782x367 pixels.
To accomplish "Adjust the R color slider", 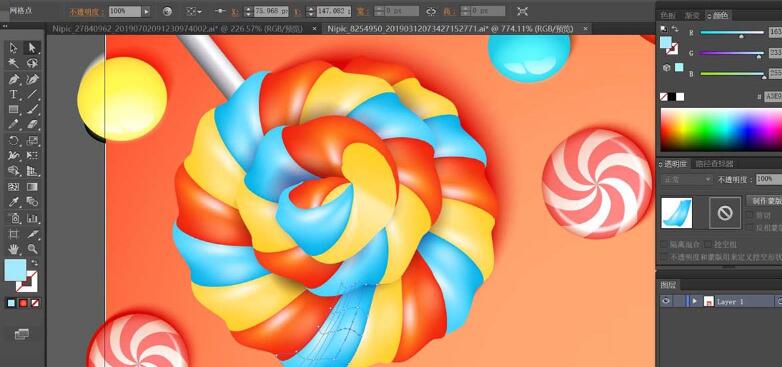I will (x=732, y=33).
